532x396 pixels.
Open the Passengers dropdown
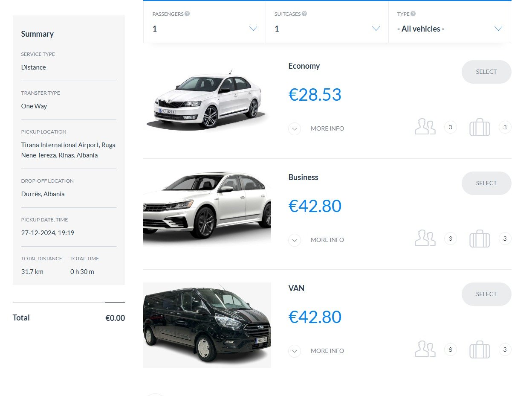(x=205, y=29)
